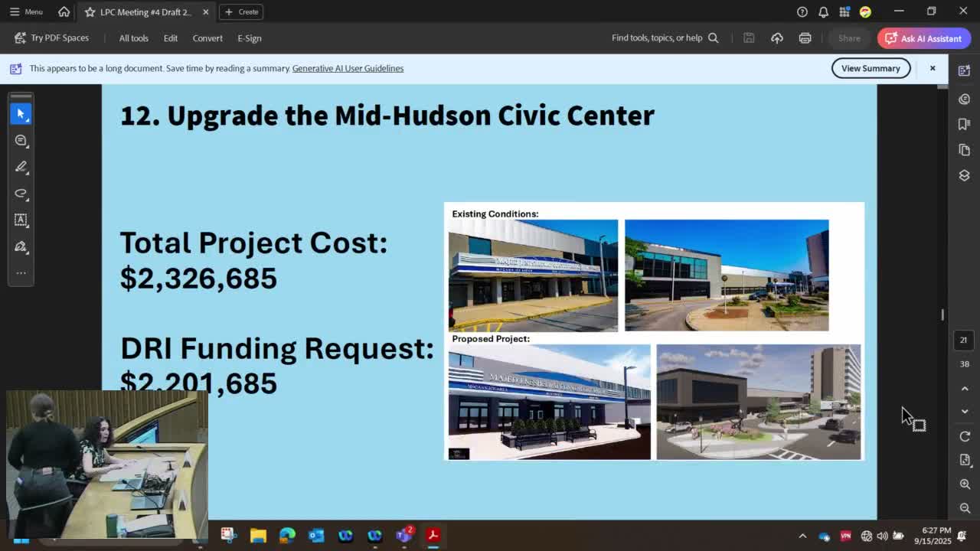The height and width of the screenshot is (551, 980).
Task: Click the View Summary button
Action: [x=871, y=68]
